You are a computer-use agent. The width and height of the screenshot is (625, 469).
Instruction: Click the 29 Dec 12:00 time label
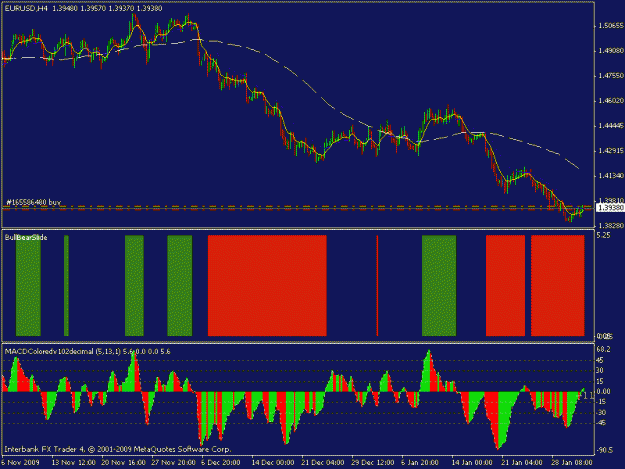point(373,463)
